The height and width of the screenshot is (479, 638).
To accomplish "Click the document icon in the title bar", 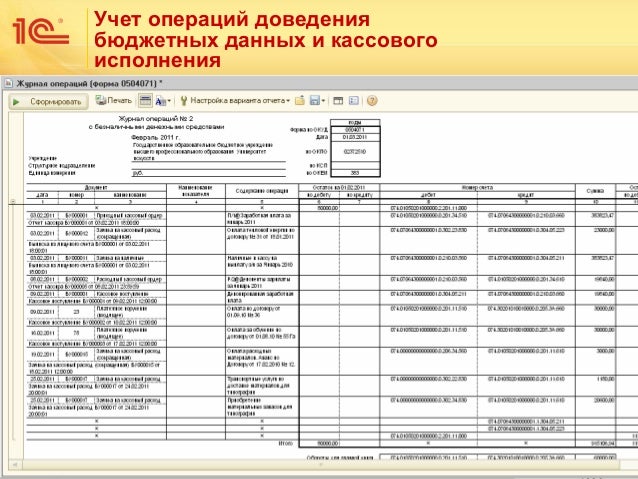I will [x=8, y=83].
